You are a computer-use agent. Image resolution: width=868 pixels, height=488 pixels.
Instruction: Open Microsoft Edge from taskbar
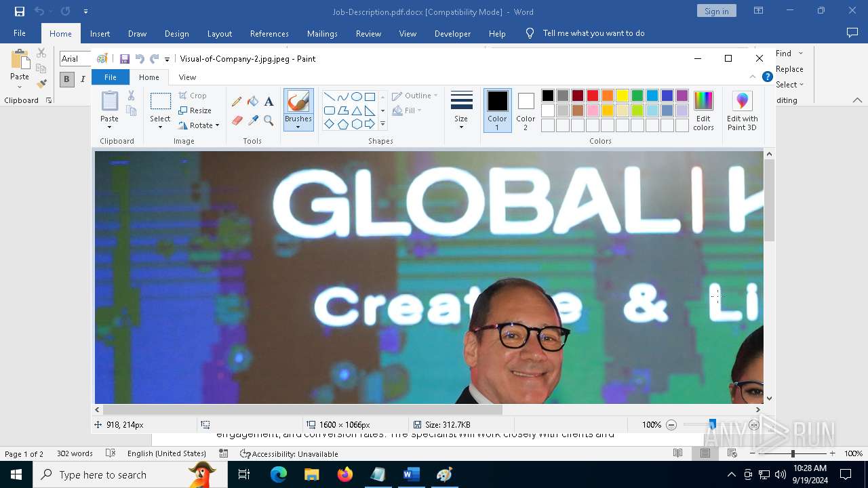coord(279,474)
